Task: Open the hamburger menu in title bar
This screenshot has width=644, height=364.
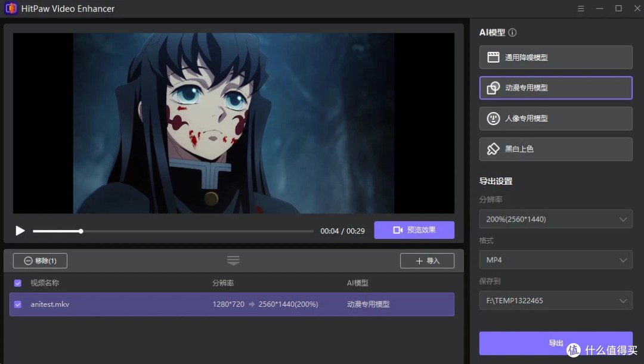Action: point(581,8)
